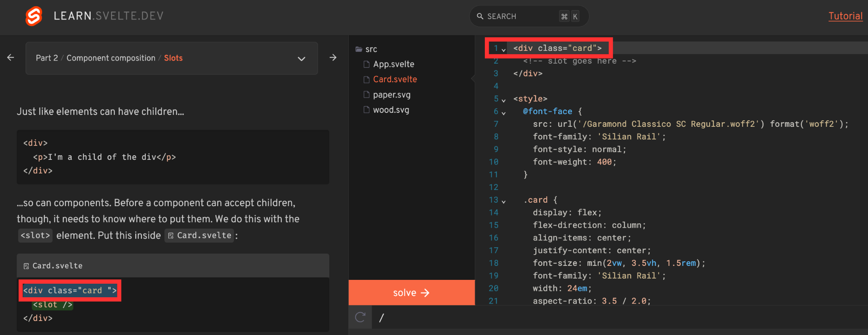The image size is (868, 335).
Task: Click the App.svelte file icon
Action: [367, 64]
